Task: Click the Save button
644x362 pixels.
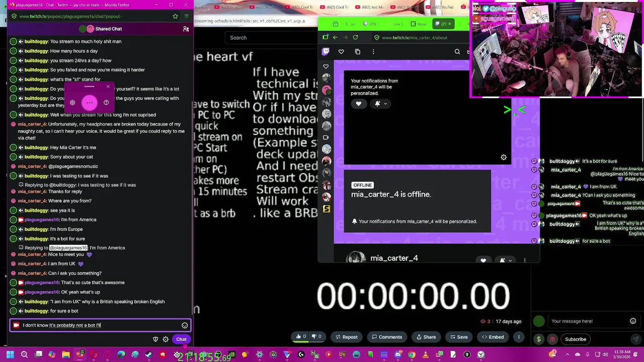Action: click(x=458, y=337)
